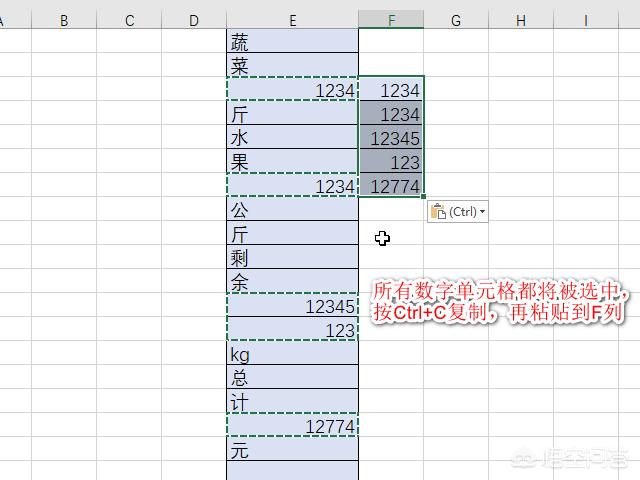Select column D header

(x=194, y=20)
